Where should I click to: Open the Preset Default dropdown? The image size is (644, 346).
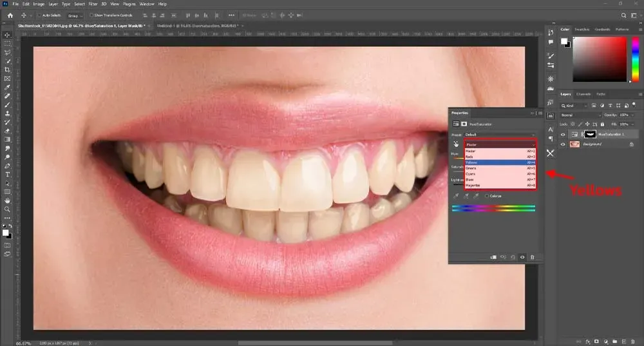[500, 135]
